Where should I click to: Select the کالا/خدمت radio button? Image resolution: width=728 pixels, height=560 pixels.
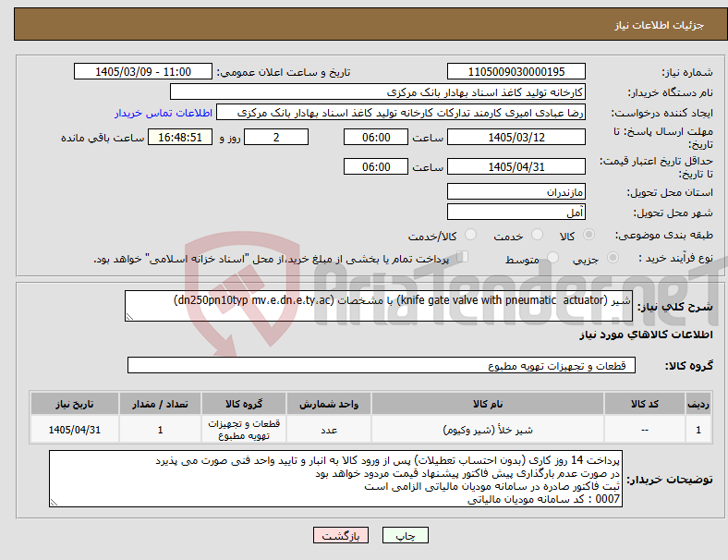pos(470,235)
